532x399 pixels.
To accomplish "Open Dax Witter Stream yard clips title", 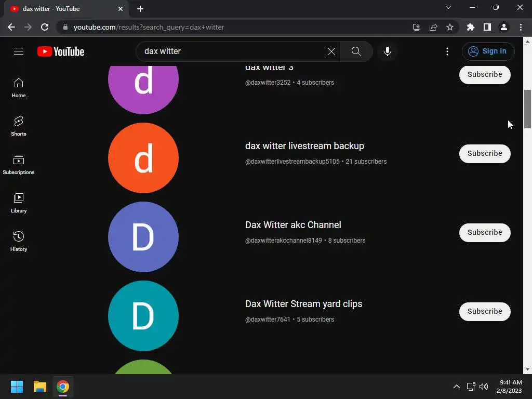I will click(x=303, y=304).
